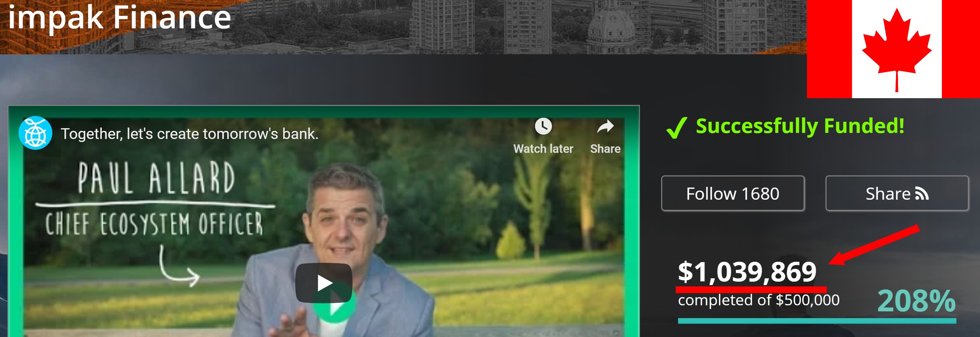This screenshot has width=980, height=337.
Task: Click the Follow 1680 button
Action: click(x=733, y=193)
